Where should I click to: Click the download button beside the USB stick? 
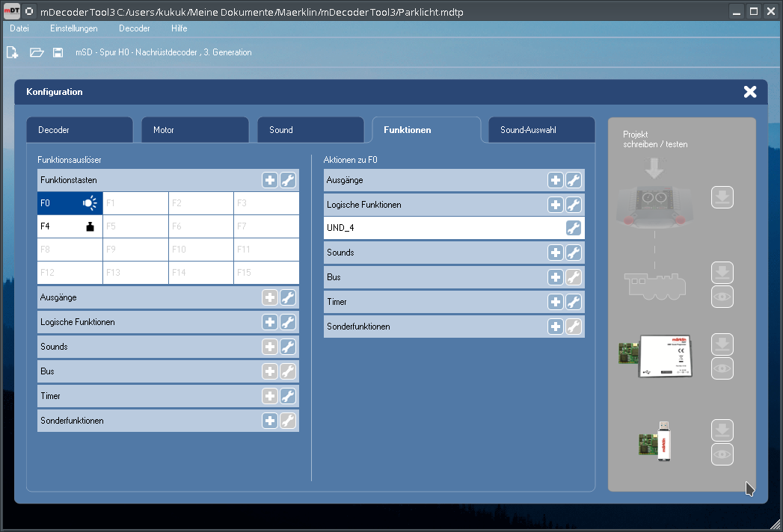[x=722, y=430]
